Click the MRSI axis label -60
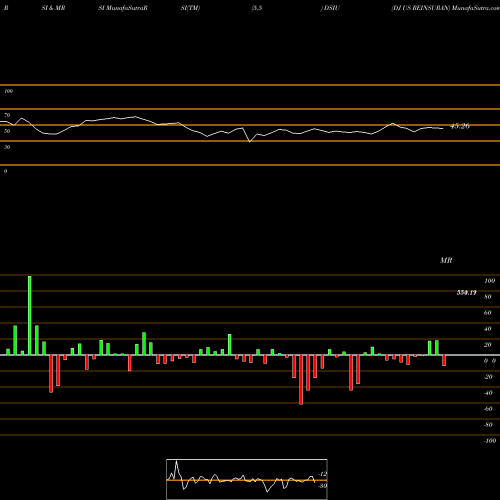The width and height of the screenshot is (500, 500). [488, 409]
